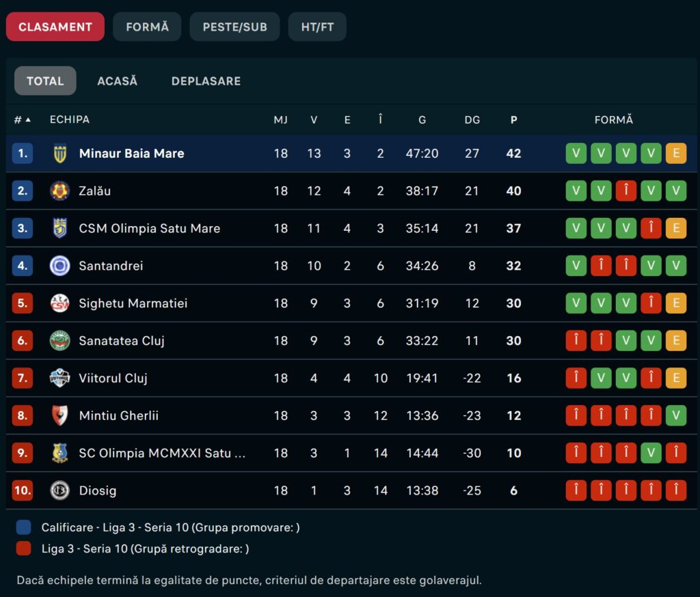Open the SC Olimpia MCMXXI Satu team link
This screenshot has width=700, height=597.
click(162, 453)
